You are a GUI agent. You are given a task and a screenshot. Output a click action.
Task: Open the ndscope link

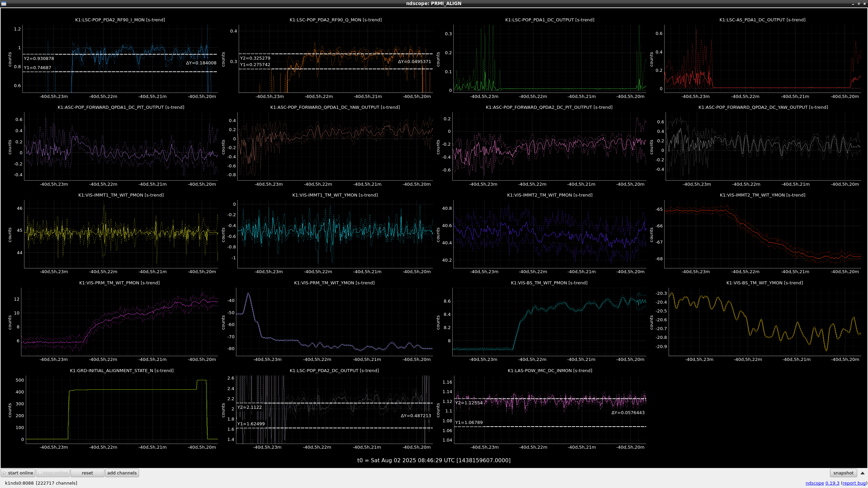pyautogui.click(x=814, y=483)
